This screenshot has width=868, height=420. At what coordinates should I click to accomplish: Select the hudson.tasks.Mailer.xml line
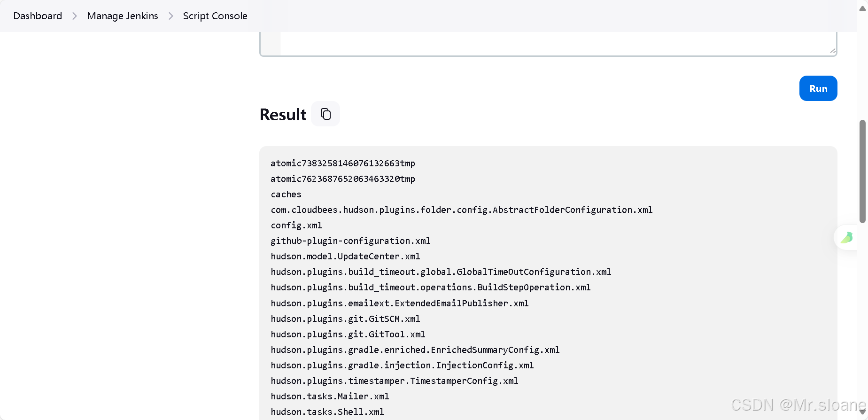[330, 397]
